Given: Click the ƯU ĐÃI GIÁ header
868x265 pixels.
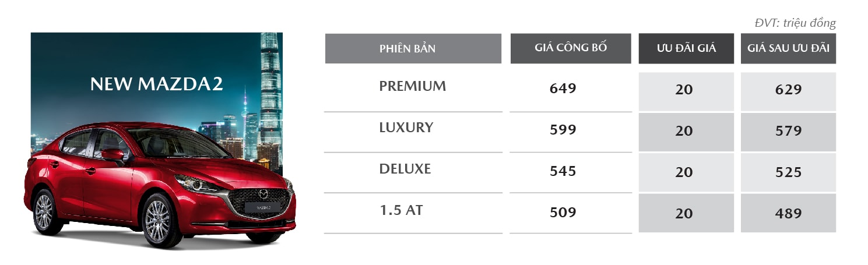Looking at the screenshot, I should tap(686, 48).
